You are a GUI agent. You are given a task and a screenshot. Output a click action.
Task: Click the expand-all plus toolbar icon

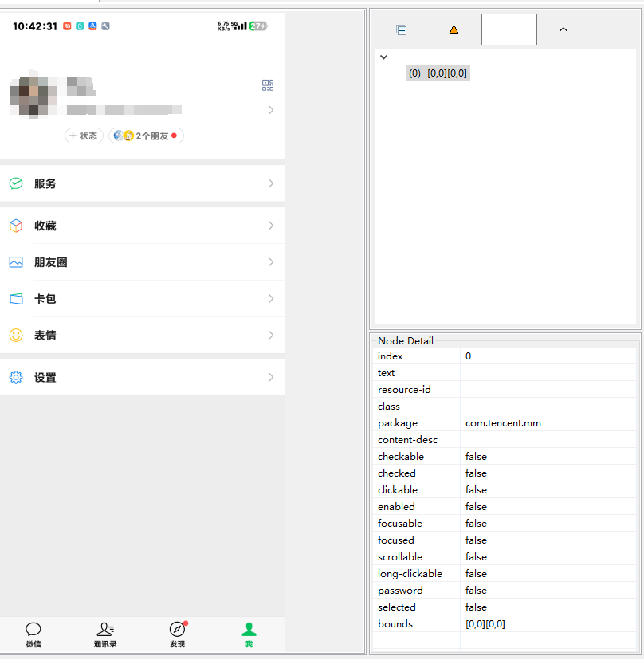click(x=402, y=30)
